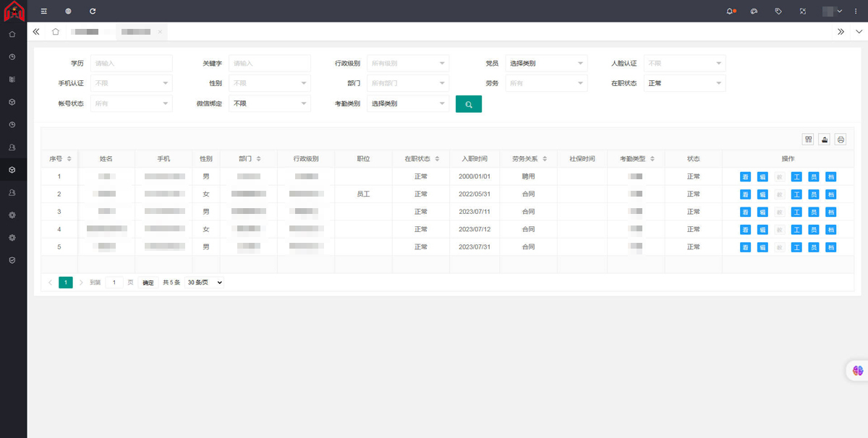Open the 在职状态 dropdown showing 正常
This screenshot has width=868, height=438.
click(684, 83)
